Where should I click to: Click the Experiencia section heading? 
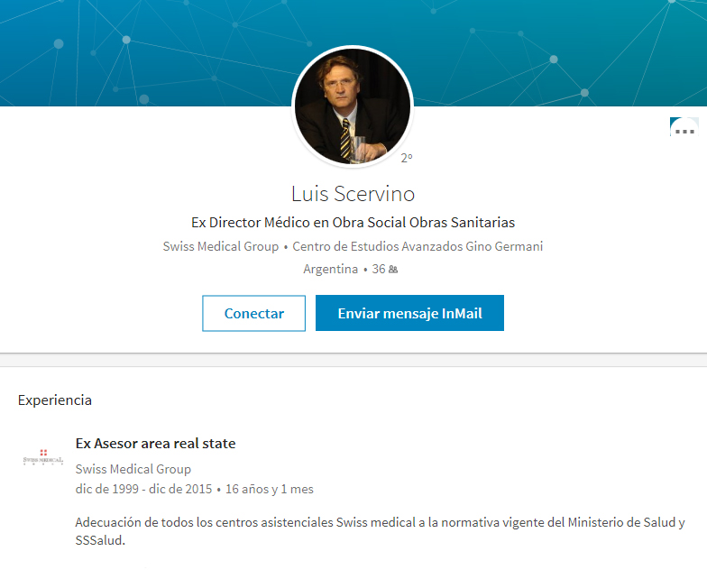pyautogui.click(x=55, y=400)
